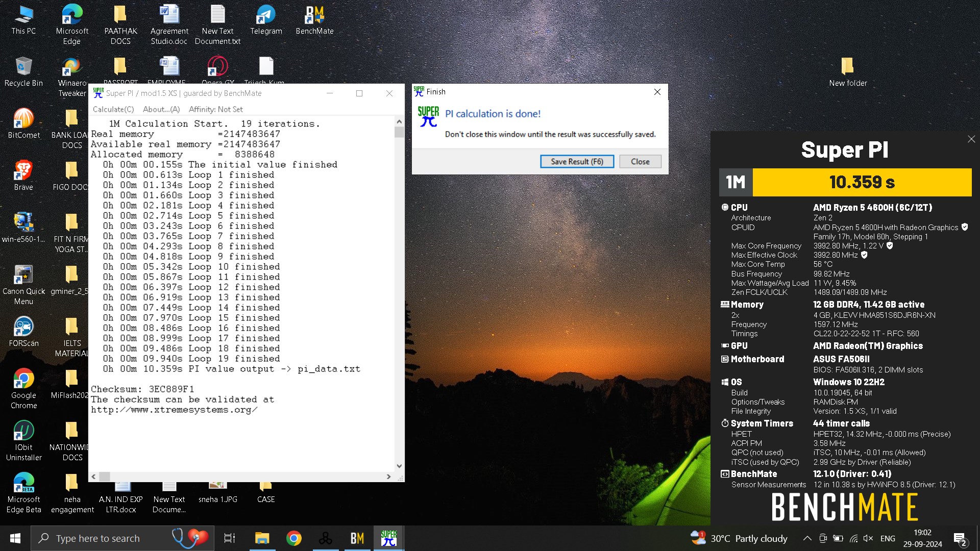
Task: Launch Microsoft Edge from desktop
Action: (72, 24)
